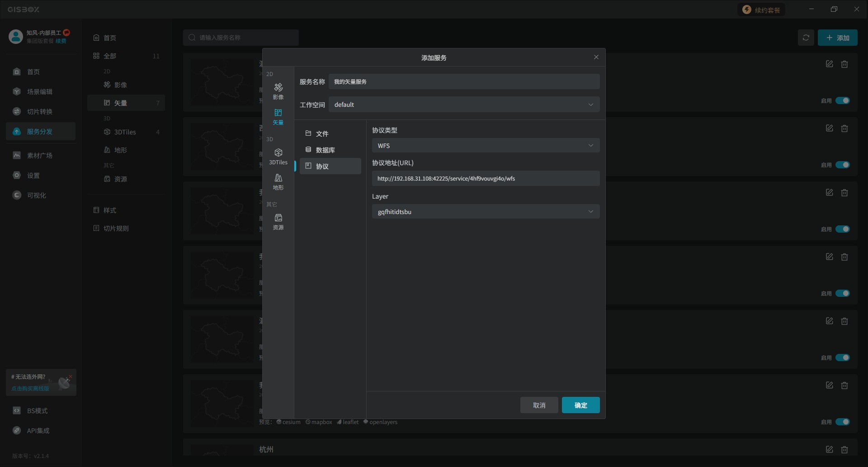Disable the first service's 启用 toggle
The height and width of the screenshot is (467, 868).
point(842,100)
